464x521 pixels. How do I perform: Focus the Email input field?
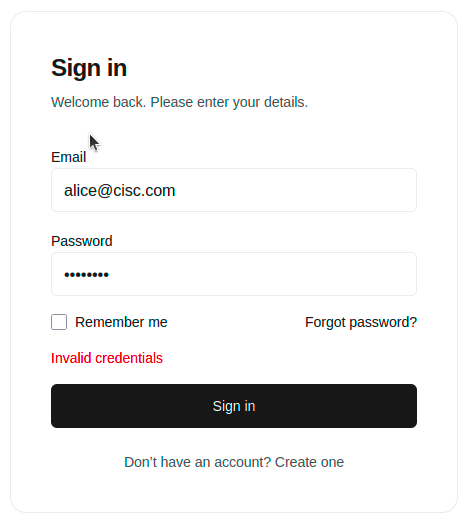[234, 190]
